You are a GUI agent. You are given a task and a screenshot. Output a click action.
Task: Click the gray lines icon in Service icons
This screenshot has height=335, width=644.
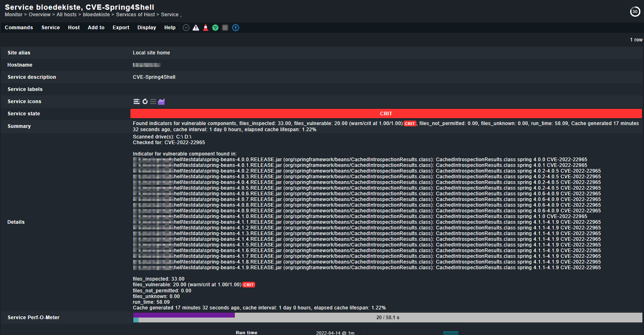click(153, 102)
